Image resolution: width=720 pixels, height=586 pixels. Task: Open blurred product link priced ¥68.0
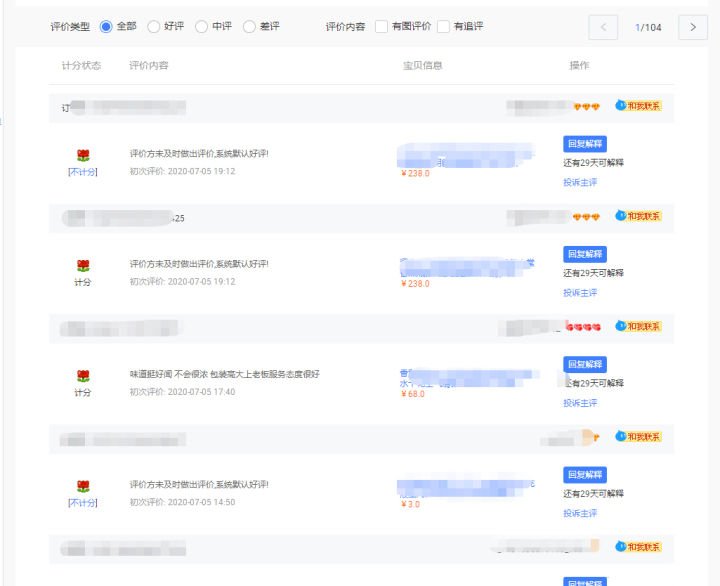[x=466, y=378]
